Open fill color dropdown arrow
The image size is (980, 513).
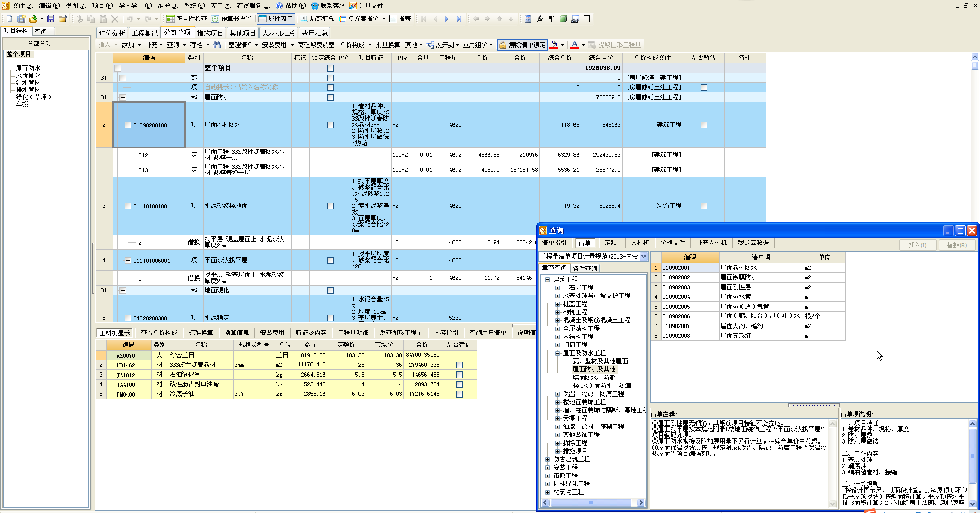pos(562,45)
